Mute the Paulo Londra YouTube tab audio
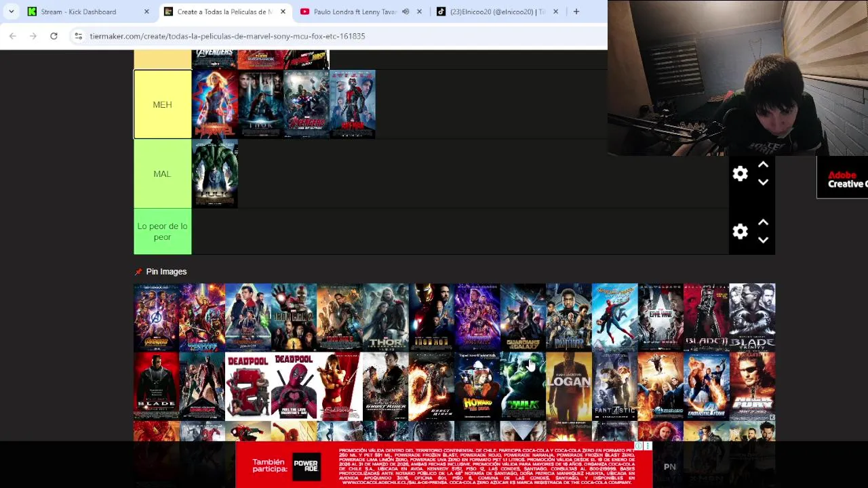The image size is (868, 488). (x=406, y=12)
